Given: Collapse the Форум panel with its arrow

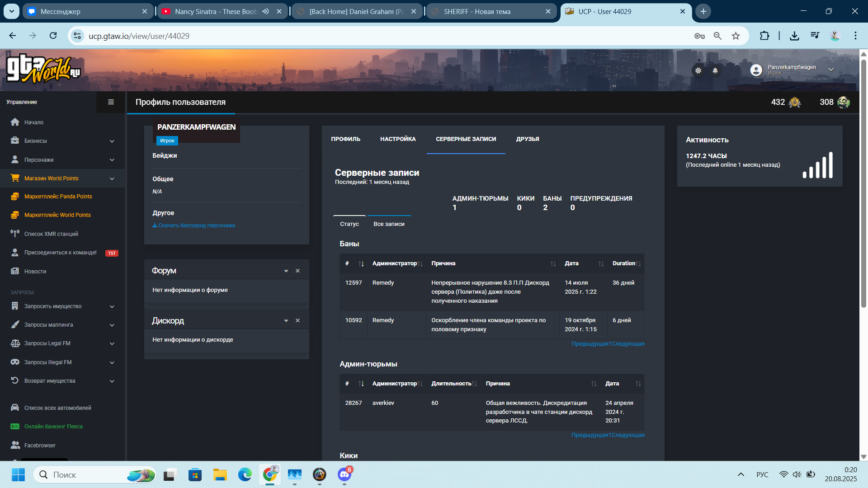Looking at the screenshot, I should [286, 271].
